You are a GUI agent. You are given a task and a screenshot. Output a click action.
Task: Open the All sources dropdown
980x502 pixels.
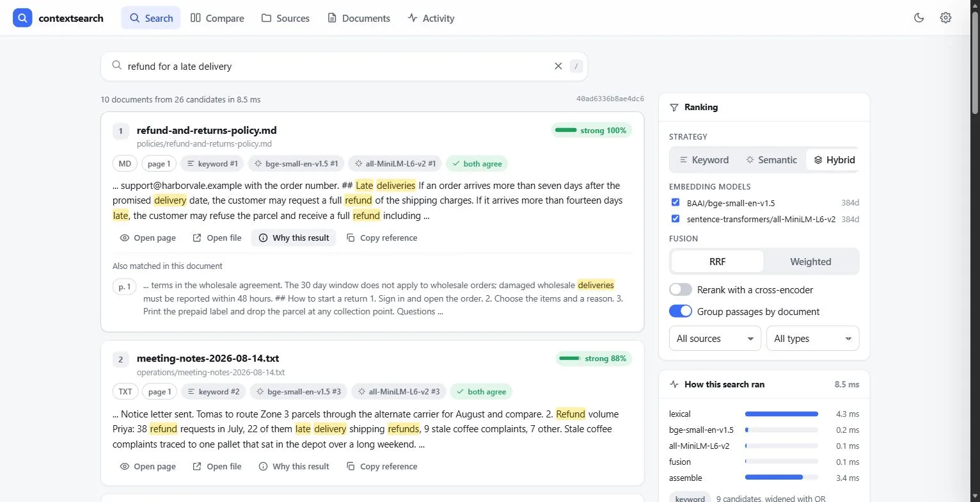point(715,339)
